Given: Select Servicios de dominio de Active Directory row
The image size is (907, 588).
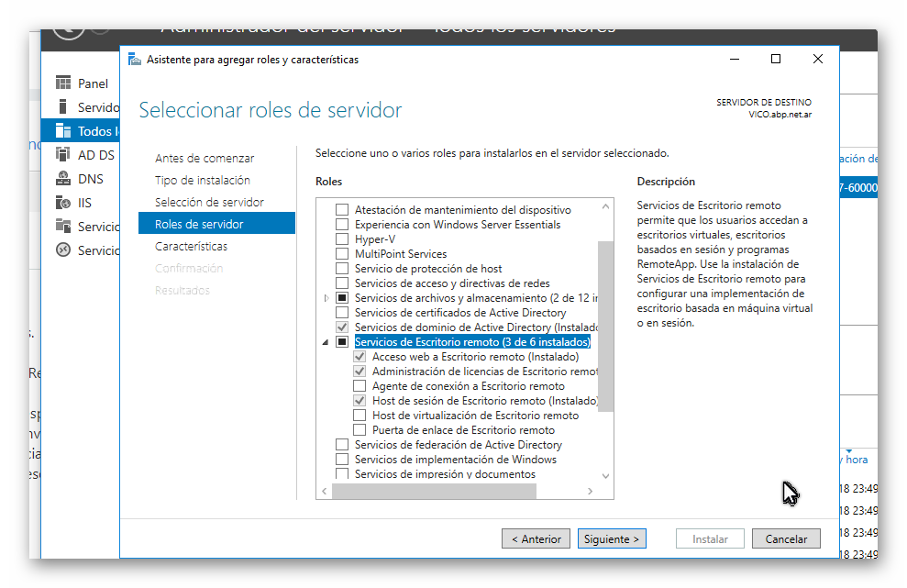Looking at the screenshot, I should click(476, 327).
